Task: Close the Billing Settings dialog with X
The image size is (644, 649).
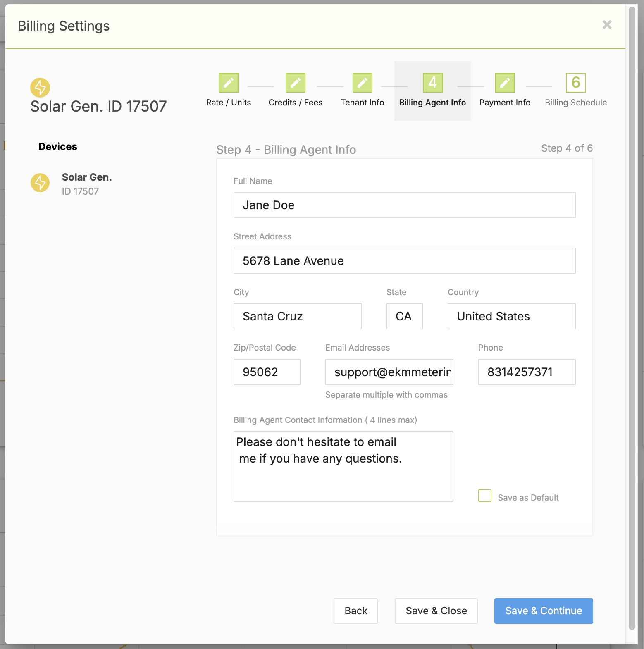Action: point(607,25)
